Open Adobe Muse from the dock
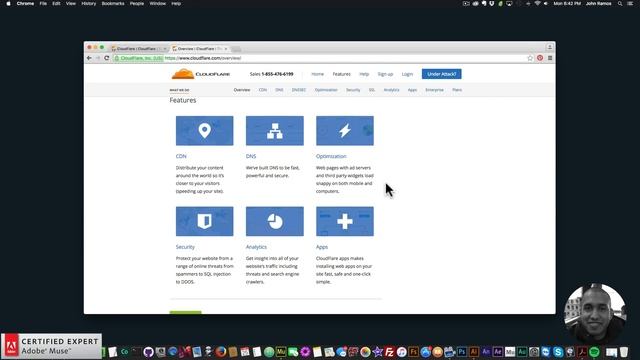 click(281, 351)
